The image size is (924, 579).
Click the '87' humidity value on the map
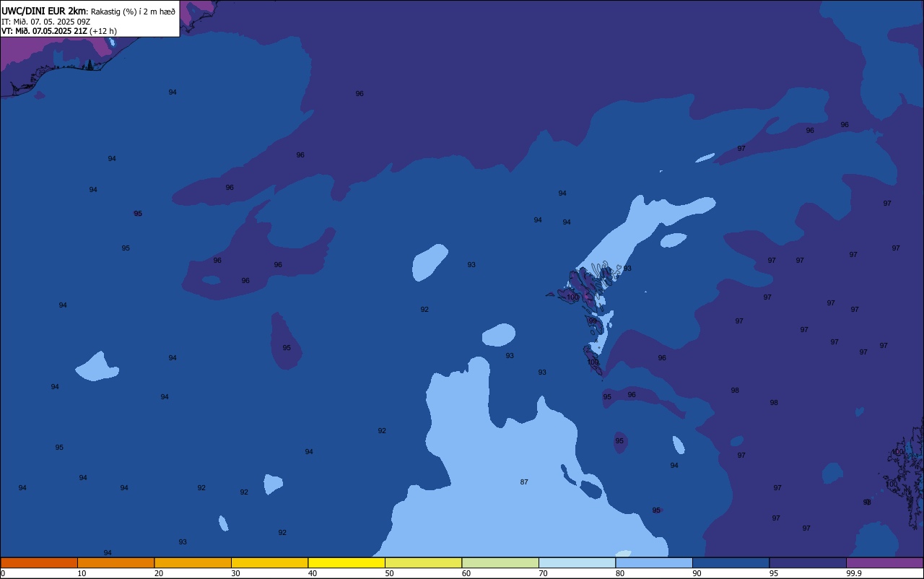[x=524, y=482]
